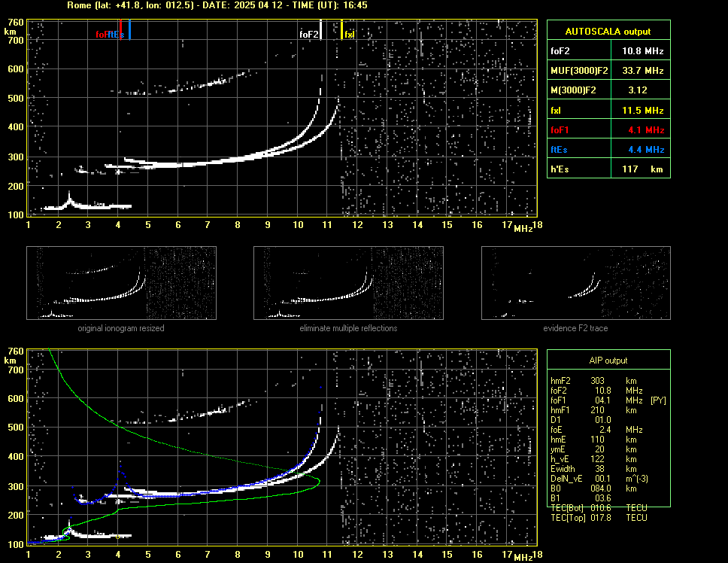Viewport: 728px width, 563px height.
Task: Click the "original ionogram resized" caption
Action: coord(121,328)
